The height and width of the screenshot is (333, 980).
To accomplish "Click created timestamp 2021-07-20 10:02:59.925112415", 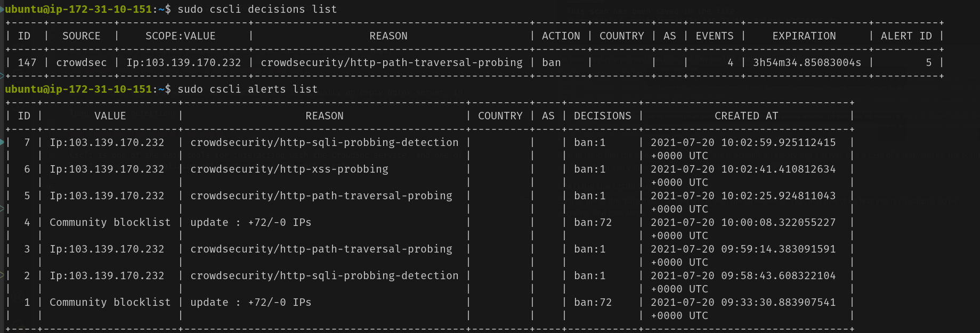I will [x=743, y=142].
